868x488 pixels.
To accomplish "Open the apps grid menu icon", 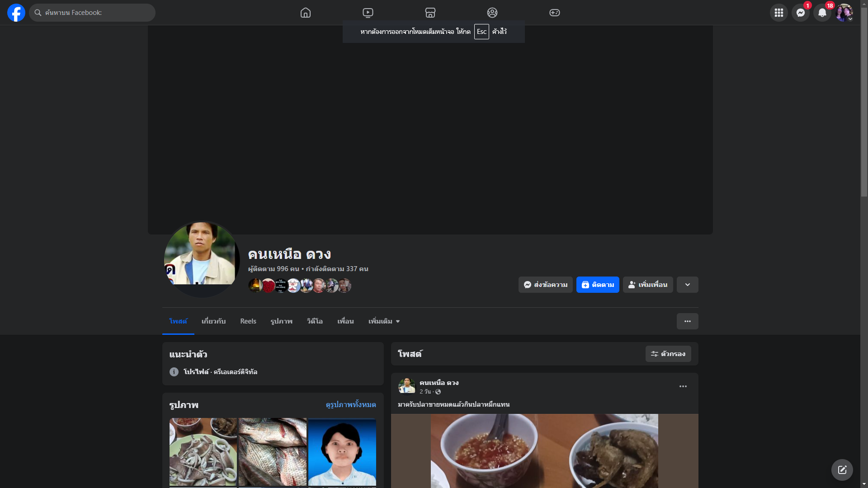I will coord(779,13).
